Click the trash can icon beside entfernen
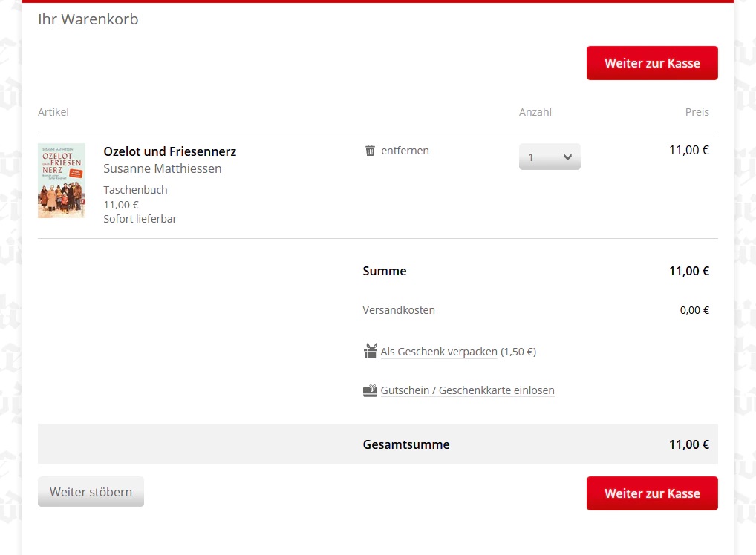 click(370, 151)
